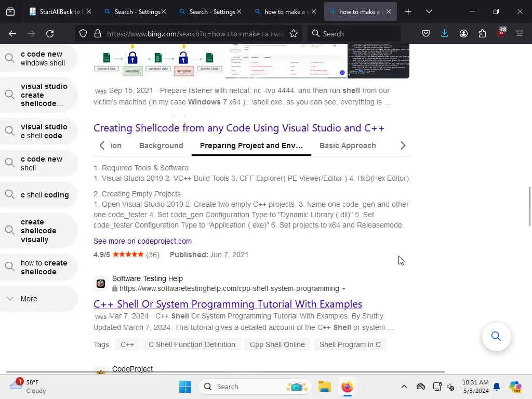Open the weather widget showing 58°F Cloudy
Viewport: 532px width, 399px height.
pyautogui.click(x=27, y=387)
